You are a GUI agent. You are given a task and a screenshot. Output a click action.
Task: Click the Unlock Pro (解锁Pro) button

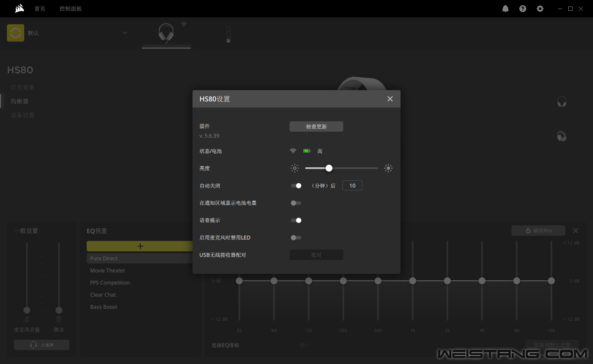[538, 231]
